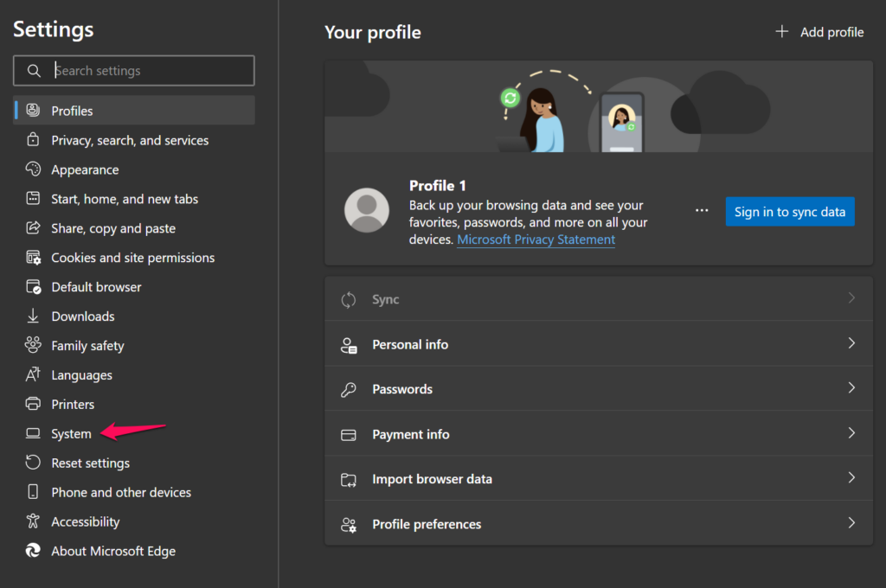This screenshot has height=588, width=886.
Task: Click the Downloads arrow icon
Action: [x=34, y=316]
